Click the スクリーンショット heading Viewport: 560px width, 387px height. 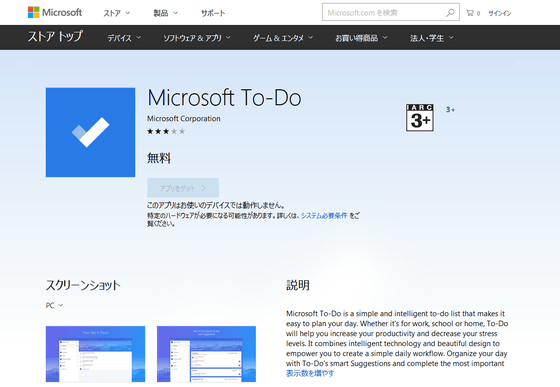coord(83,285)
